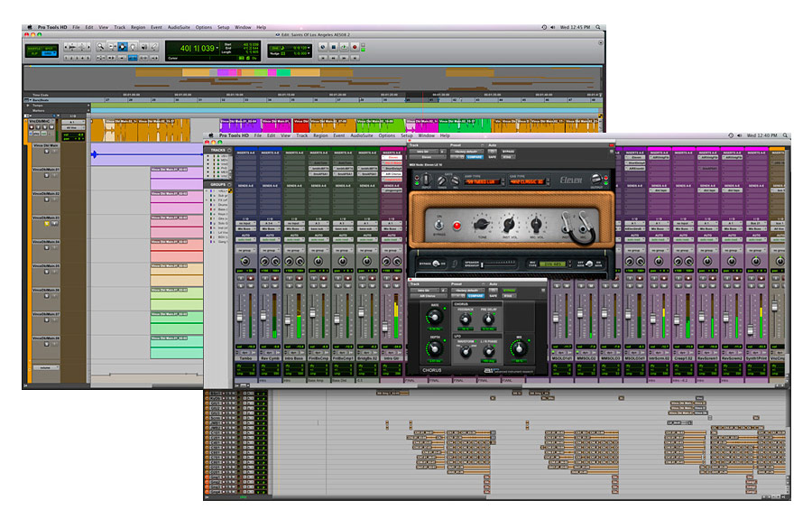
Task: Open the Eleven MIC TYPE selector
Action: coord(553,264)
